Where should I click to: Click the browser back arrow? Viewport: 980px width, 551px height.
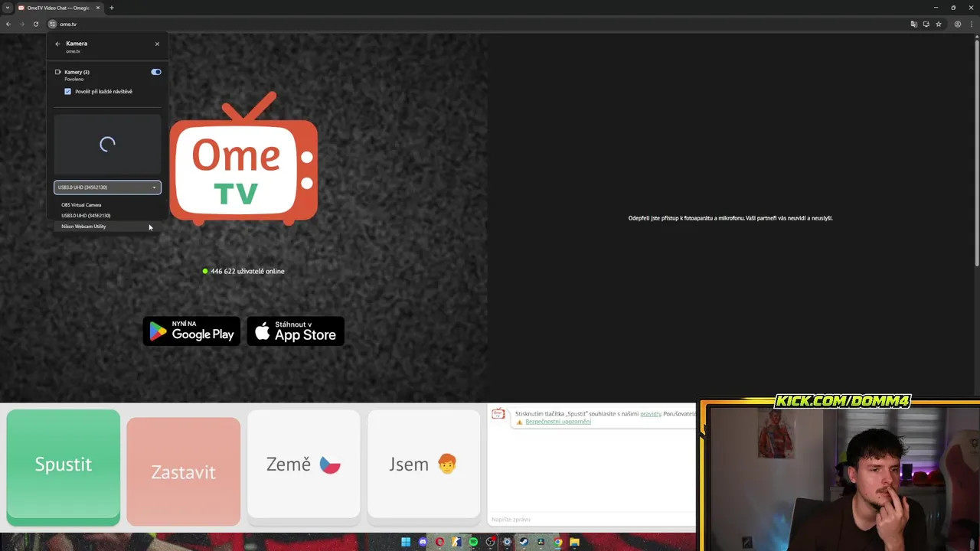8,24
